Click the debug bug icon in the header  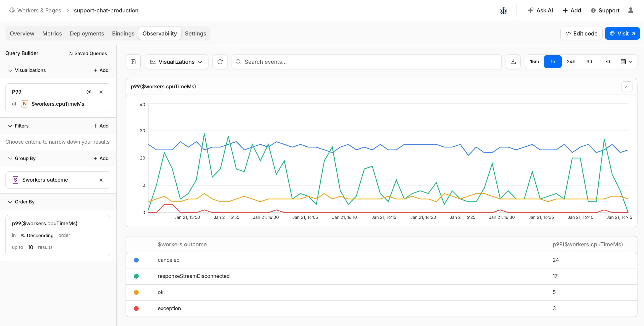(503, 10)
